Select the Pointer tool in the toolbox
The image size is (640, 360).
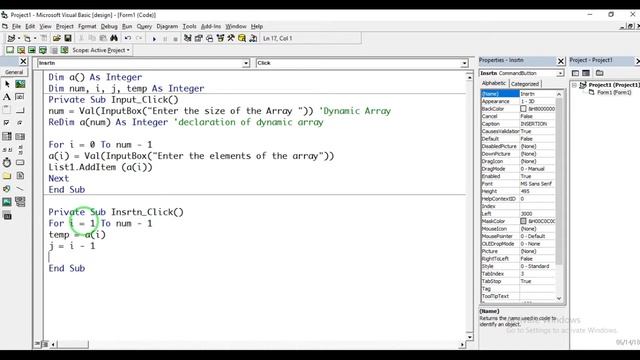[7, 84]
